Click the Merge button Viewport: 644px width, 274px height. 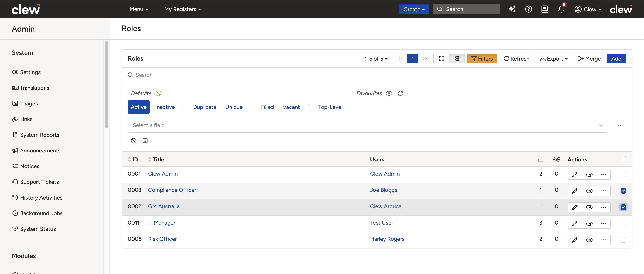pos(589,59)
